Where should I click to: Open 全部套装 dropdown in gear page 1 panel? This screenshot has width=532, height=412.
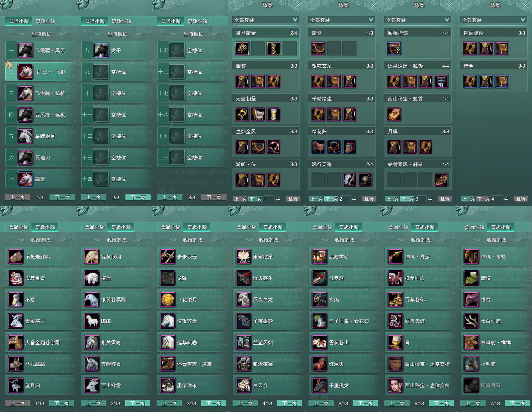tap(266, 20)
